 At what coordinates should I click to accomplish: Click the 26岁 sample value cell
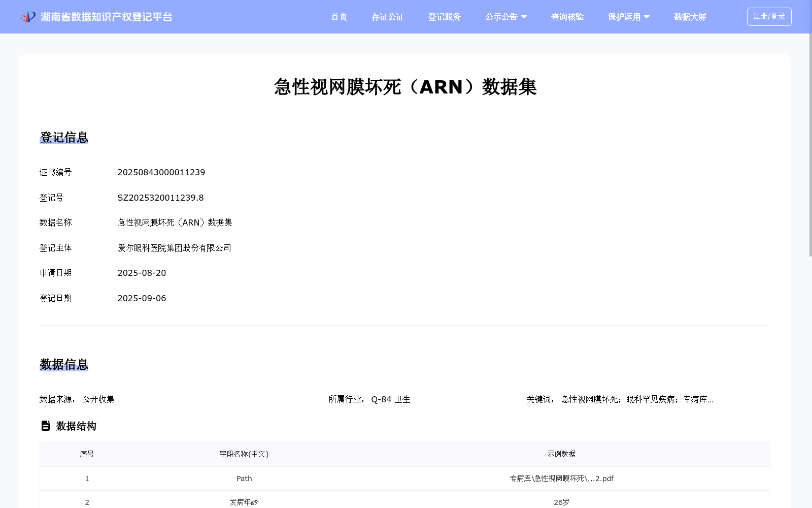click(x=561, y=502)
